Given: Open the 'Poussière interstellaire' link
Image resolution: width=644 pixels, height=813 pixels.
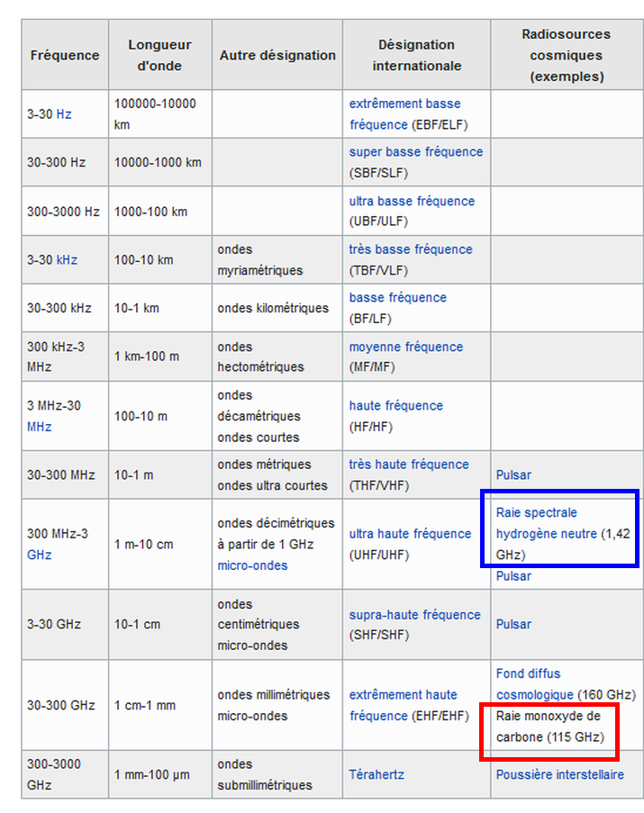Looking at the screenshot, I should click(x=560, y=774).
